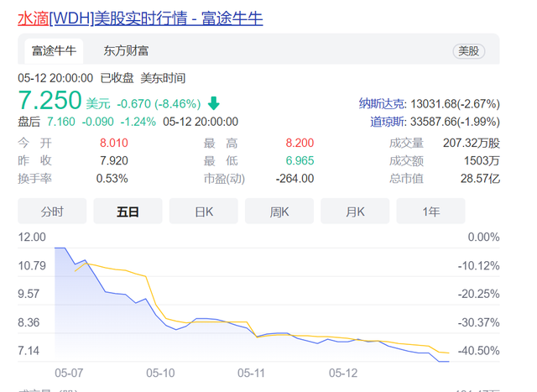Click the 美股 market badge
537x392 pixels.
click(x=468, y=51)
